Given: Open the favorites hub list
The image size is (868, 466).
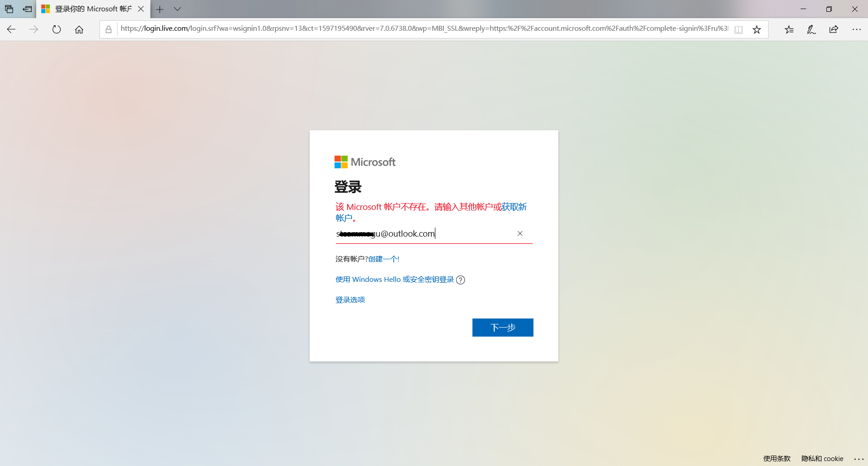Looking at the screenshot, I should [789, 29].
